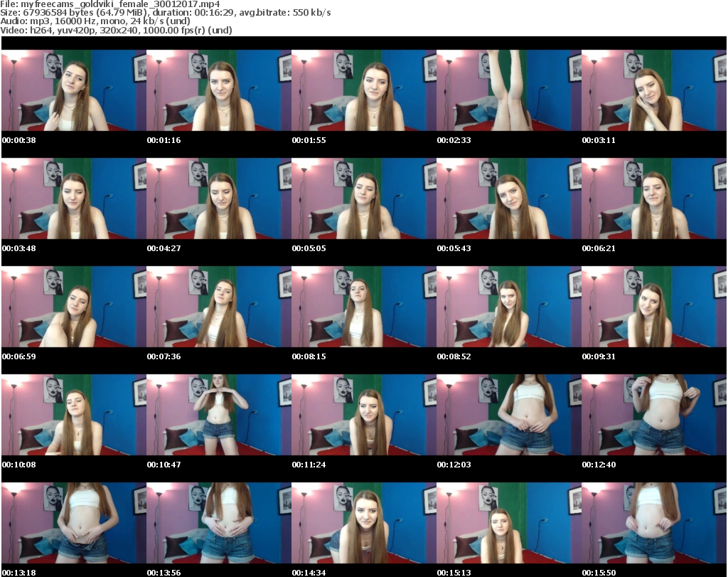
Task: Click the 00:10:08 timestamp label
Action: click(19, 465)
